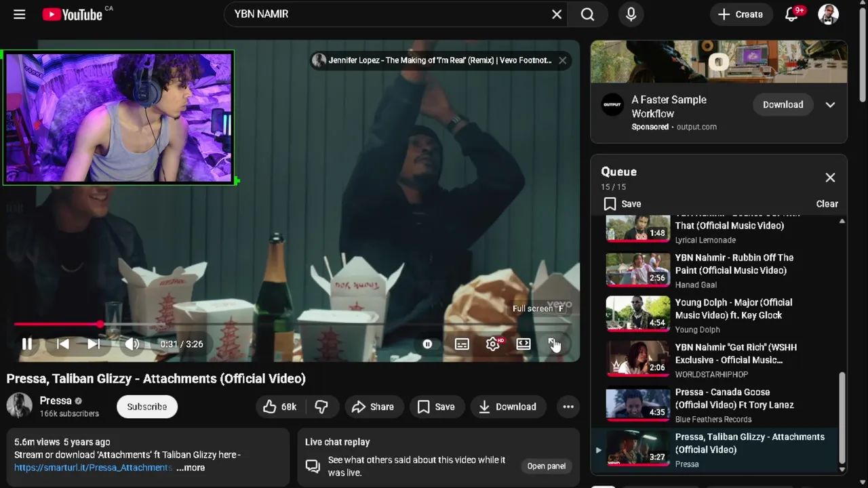Select Pressa Attachments queue item
Image resolution: width=868 pixels, height=488 pixels.
click(x=714, y=449)
